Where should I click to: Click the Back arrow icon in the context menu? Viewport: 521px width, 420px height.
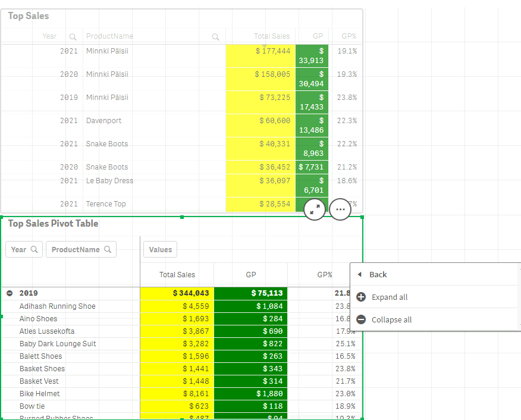(x=359, y=274)
